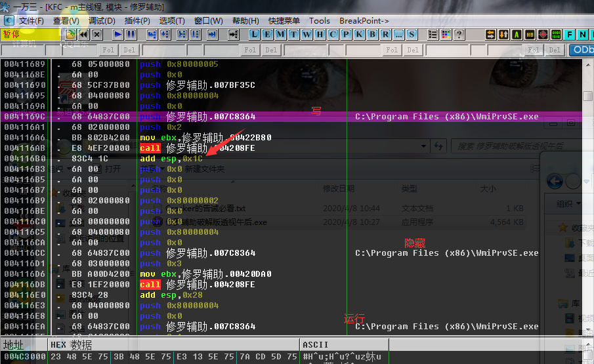Image resolution: width=594 pixels, height=364 pixels.
Task: Open Windows list (W button)
Action: coord(307,35)
